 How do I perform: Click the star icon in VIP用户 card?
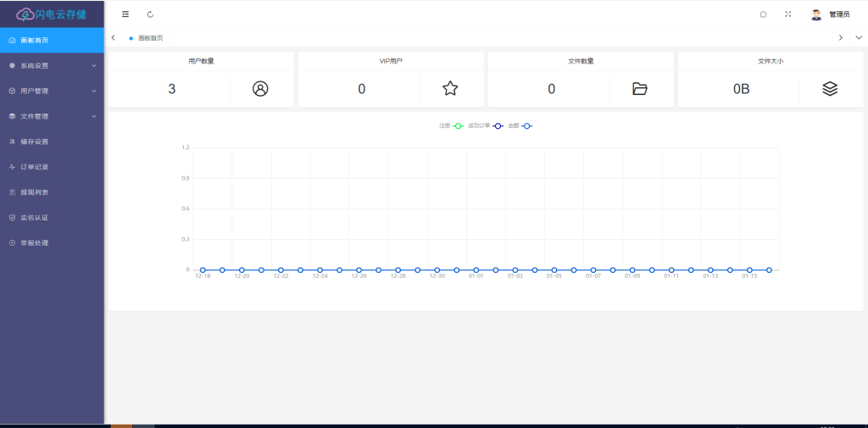(450, 89)
